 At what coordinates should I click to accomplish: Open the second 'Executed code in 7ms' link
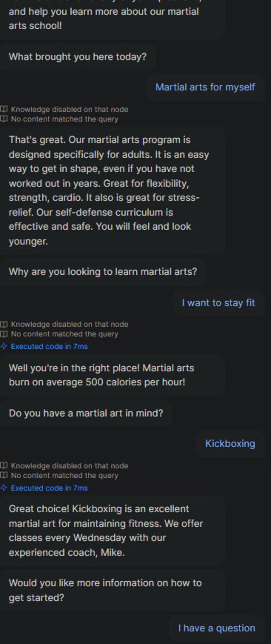click(x=49, y=488)
